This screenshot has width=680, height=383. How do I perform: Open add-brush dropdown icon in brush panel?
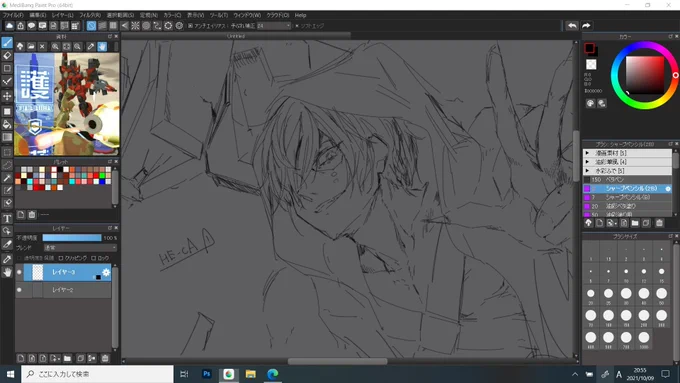(x=611, y=223)
